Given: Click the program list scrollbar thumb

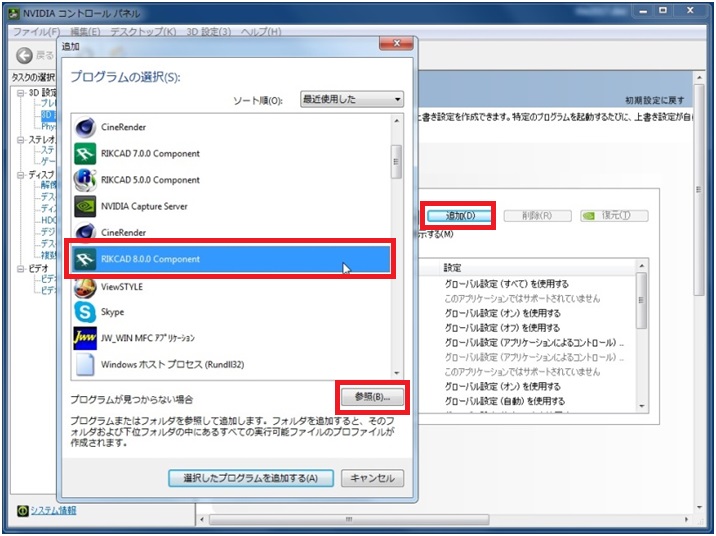Looking at the screenshot, I should click(396, 161).
